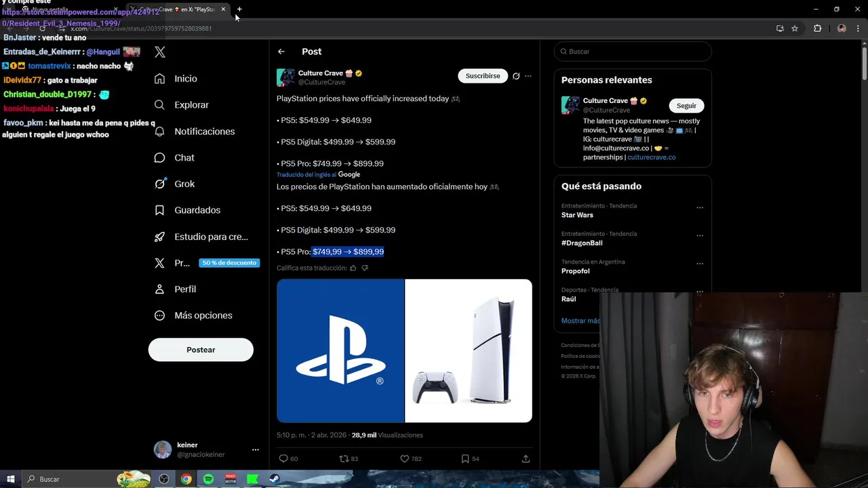
Task: Click keiner profile avatar at bottom
Action: [x=163, y=449]
